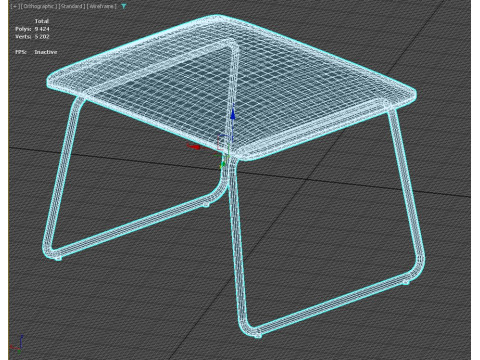
Task: Click the blue Z-axis gizmo arrow
Action: [x=233, y=113]
